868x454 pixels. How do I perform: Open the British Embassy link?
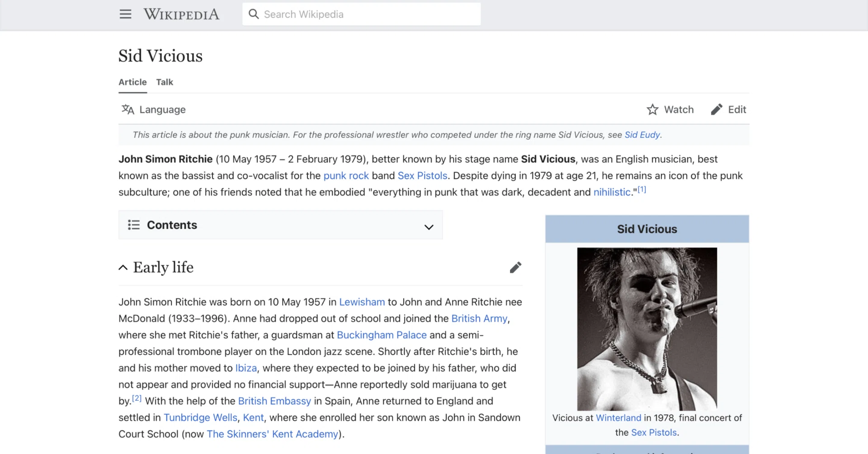274,401
